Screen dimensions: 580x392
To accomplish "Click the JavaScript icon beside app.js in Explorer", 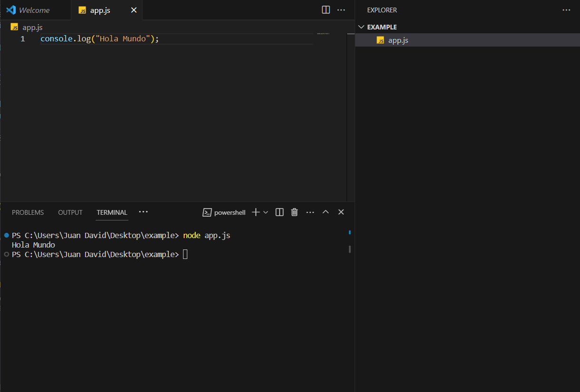I will pos(380,40).
